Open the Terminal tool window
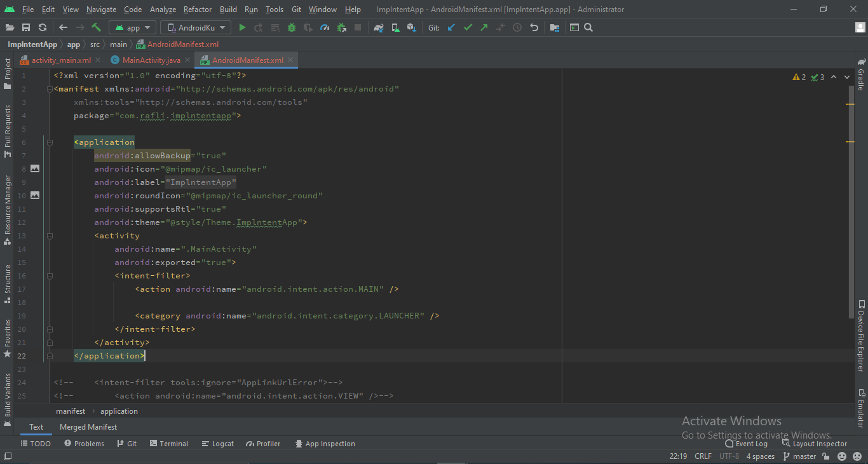This screenshot has height=464, width=868. coord(169,444)
